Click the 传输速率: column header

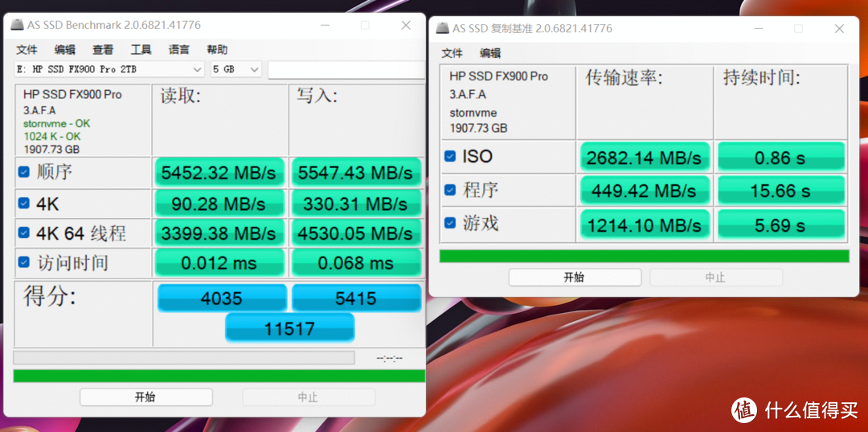click(x=624, y=78)
